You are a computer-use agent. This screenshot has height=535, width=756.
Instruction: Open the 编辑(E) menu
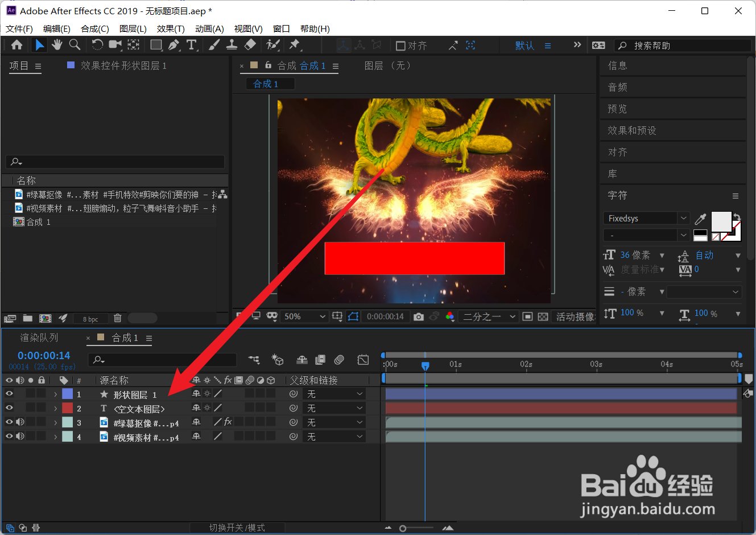56,28
